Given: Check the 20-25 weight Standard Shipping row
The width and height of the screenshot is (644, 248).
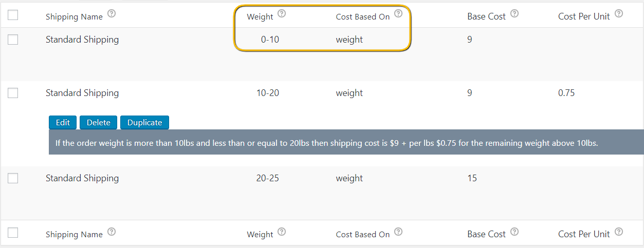Looking at the screenshot, I should click(13, 178).
